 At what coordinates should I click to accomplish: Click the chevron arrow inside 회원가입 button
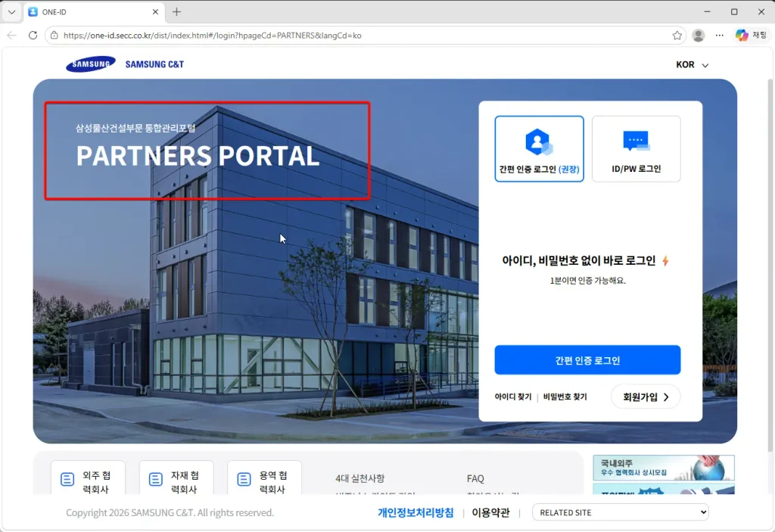666,397
